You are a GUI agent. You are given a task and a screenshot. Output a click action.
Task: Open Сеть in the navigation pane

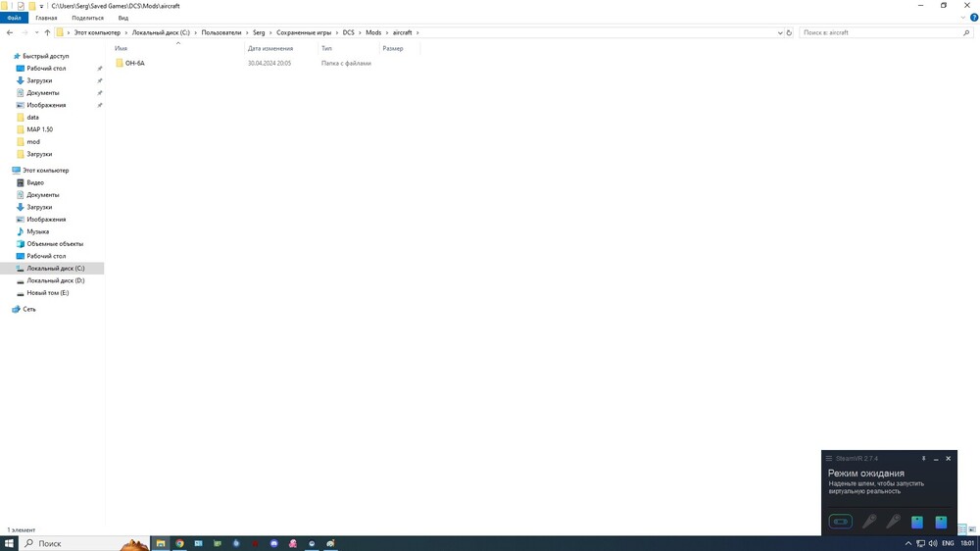(28, 309)
